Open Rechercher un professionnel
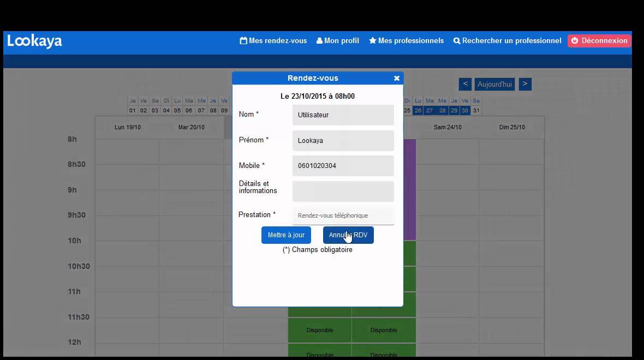Screen dimensions: 644x360 [x=507, y=41]
